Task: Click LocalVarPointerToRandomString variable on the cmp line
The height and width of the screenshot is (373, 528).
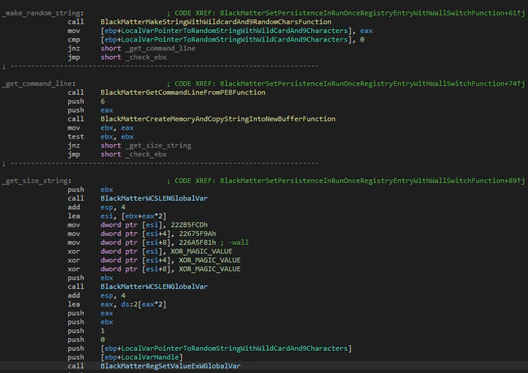Action: [x=234, y=39]
